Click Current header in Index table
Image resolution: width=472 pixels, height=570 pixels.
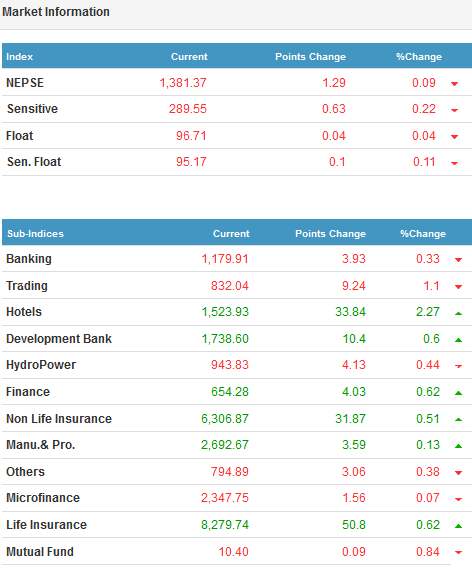(x=189, y=57)
